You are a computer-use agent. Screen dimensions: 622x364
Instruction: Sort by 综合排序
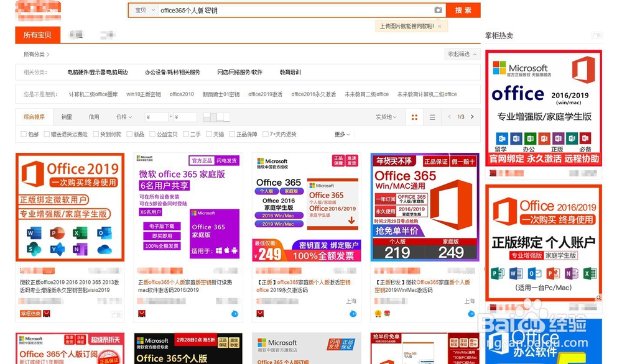(34, 117)
